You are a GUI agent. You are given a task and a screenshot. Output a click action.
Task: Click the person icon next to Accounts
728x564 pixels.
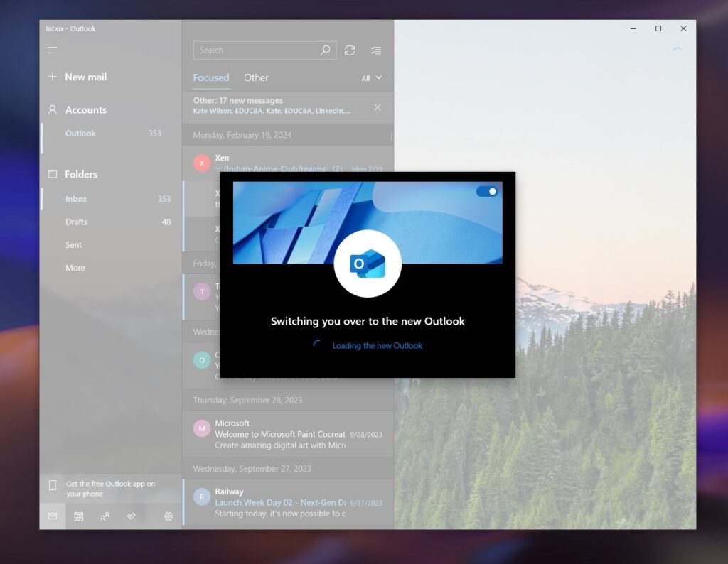pyautogui.click(x=52, y=109)
